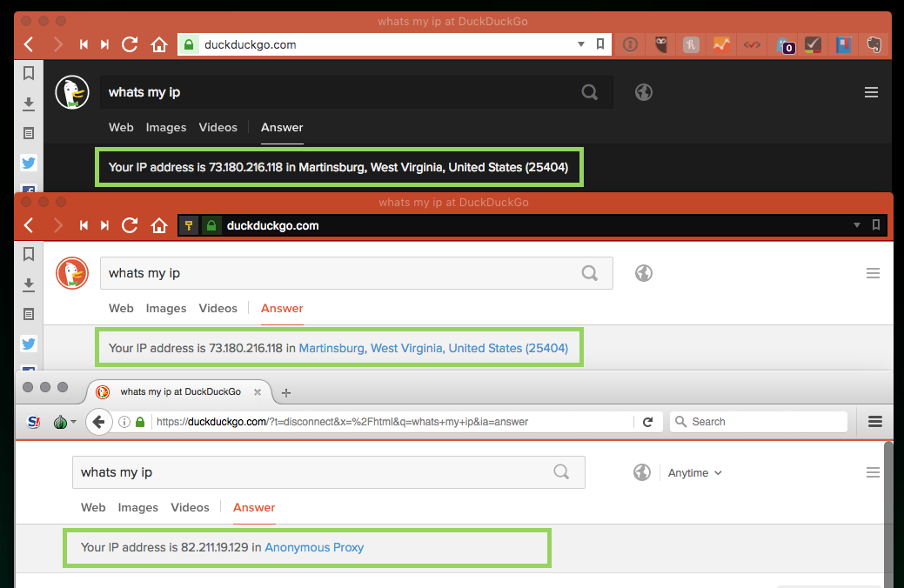Click the Firefox Search field

click(758, 422)
